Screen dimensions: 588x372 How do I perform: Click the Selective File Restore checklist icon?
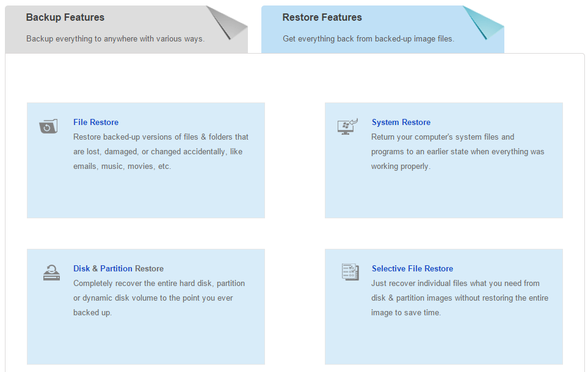coord(350,272)
